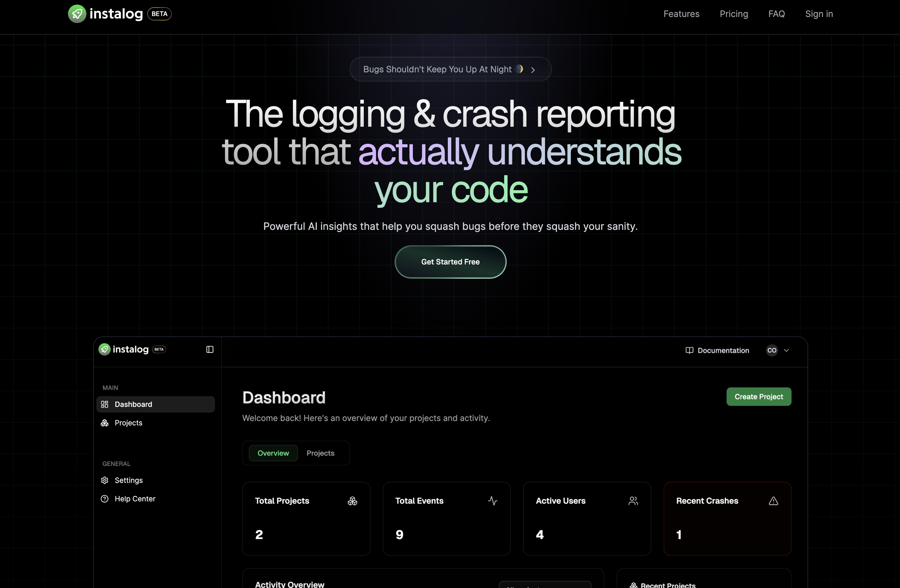Click the instalog rocket logo in header
This screenshot has height=588, width=900.
77,14
